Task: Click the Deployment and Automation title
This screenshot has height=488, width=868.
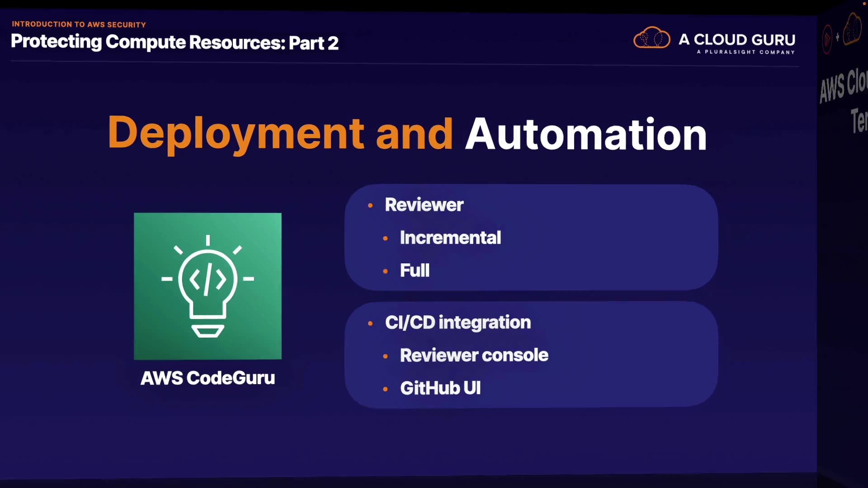Action: tap(407, 133)
